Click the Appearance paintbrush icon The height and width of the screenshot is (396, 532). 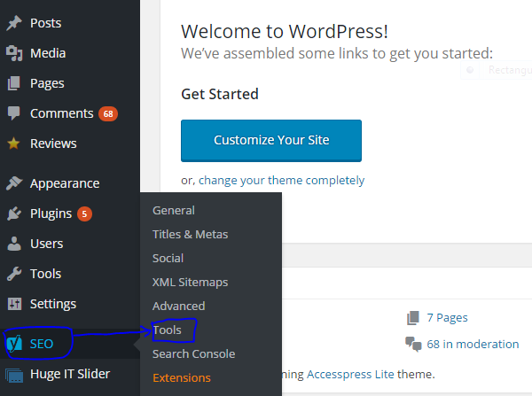point(14,183)
